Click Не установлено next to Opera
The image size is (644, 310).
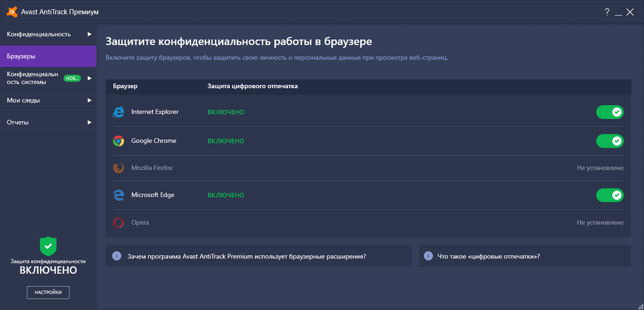pos(601,222)
